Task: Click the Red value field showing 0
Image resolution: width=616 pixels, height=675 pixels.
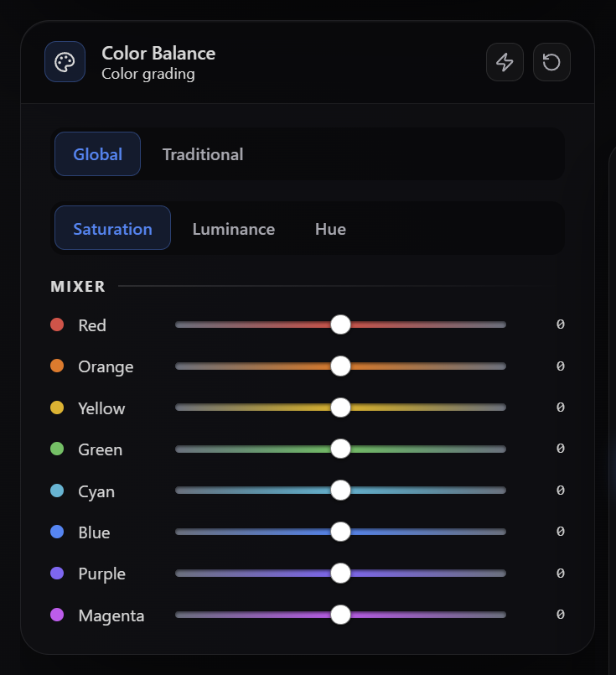Action: coord(560,325)
